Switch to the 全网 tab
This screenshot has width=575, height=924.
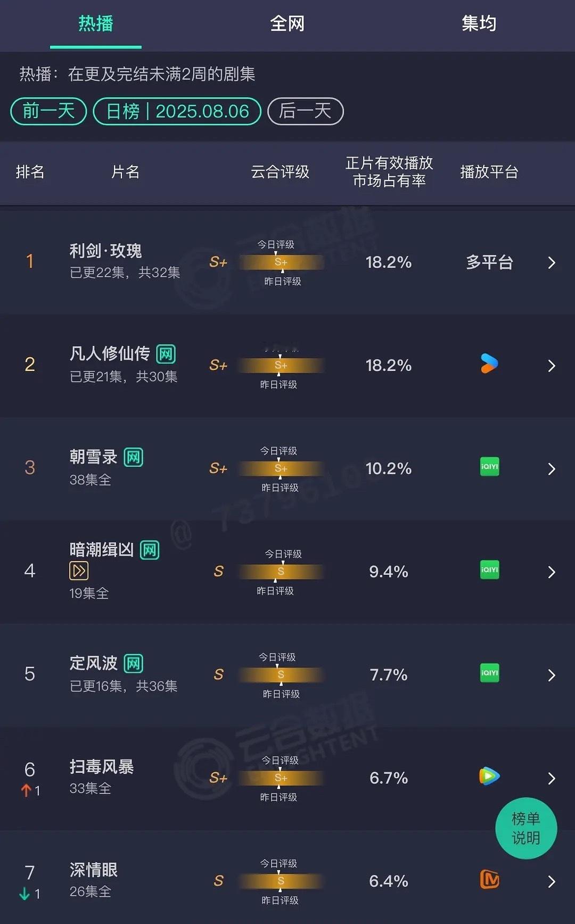pyautogui.click(x=287, y=23)
